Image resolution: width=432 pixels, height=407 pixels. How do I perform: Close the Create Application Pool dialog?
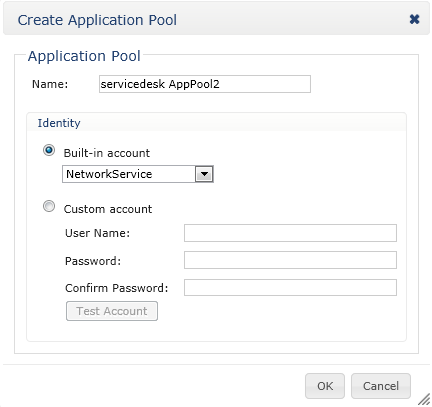point(414,19)
